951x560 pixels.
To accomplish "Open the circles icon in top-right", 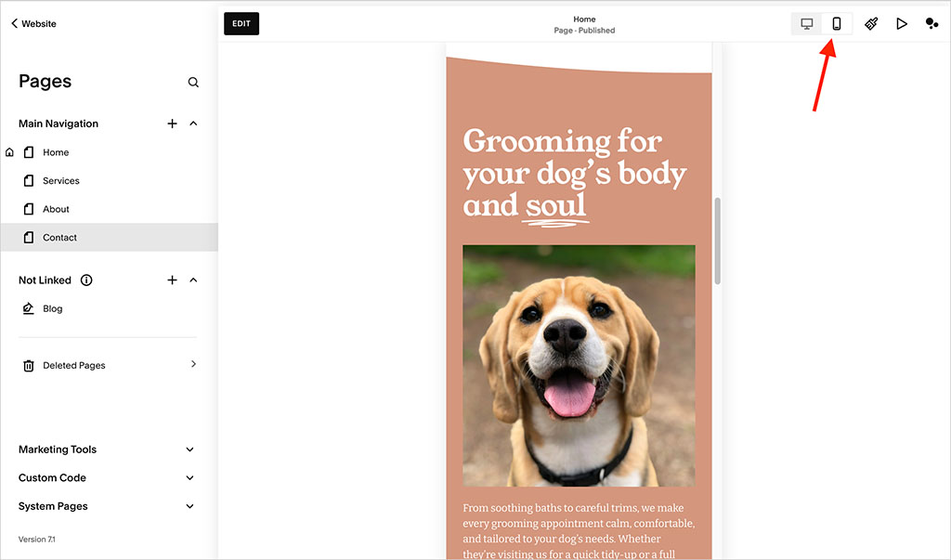I will click(x=931, y=23).
